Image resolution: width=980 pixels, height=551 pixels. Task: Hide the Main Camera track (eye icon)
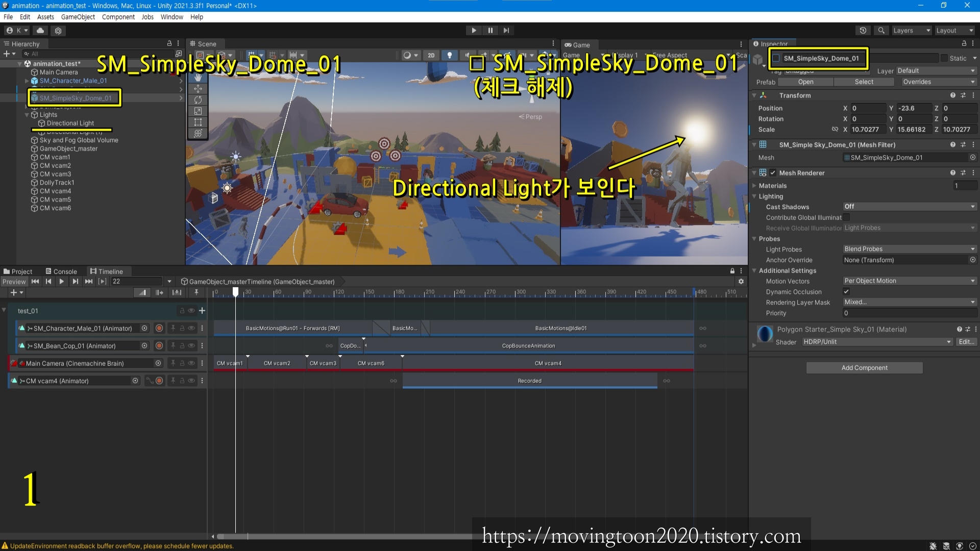[191, 363]
